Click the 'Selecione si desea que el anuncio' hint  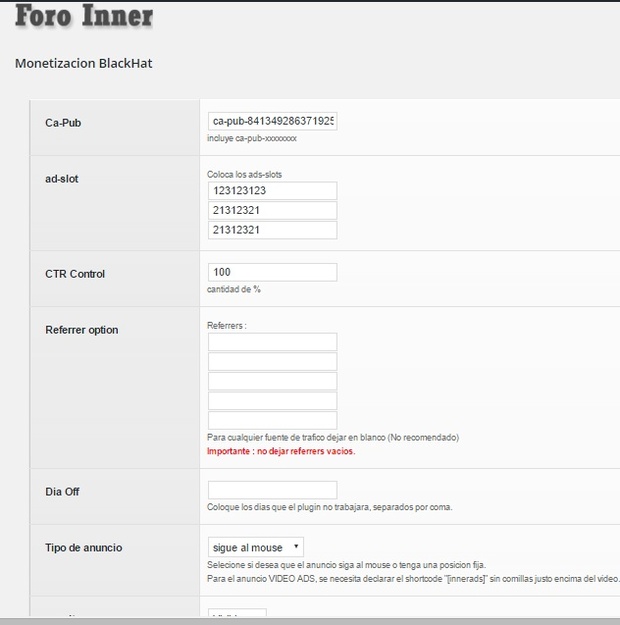pos(346,565)
